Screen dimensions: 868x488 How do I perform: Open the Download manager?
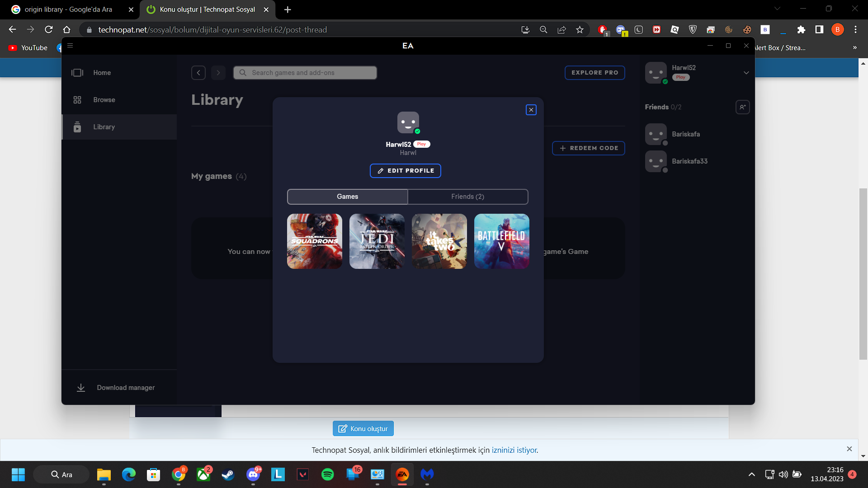125,388
